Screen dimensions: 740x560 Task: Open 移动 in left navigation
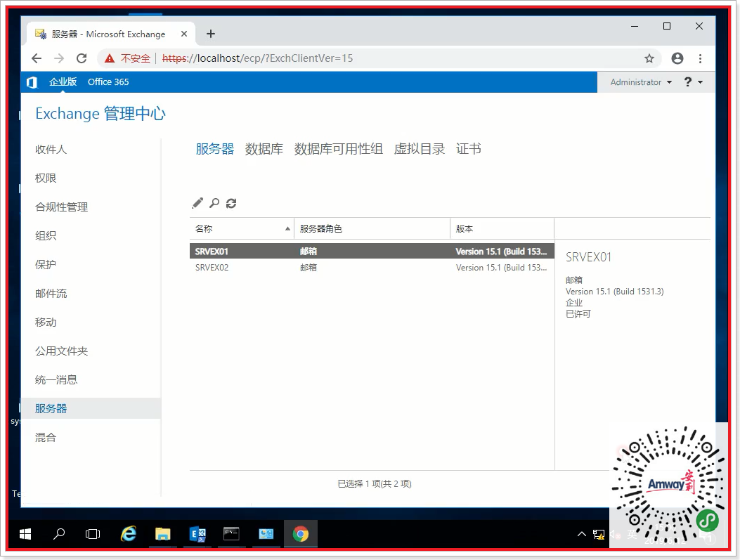pyautogui.click(x=46, y=323)
